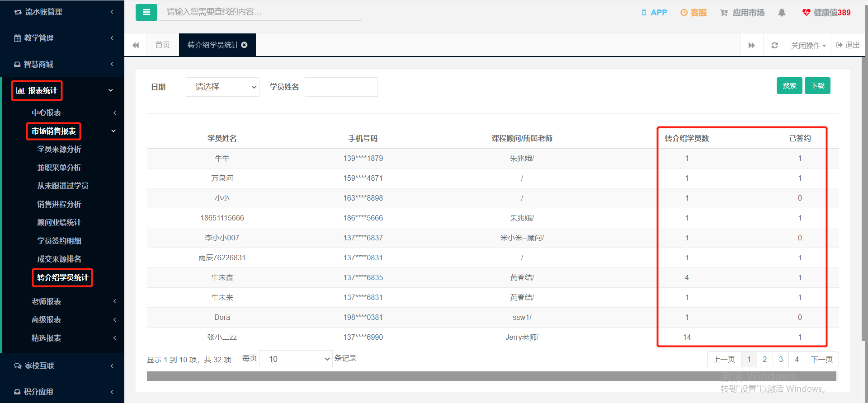Open 转介绍学员统计 sidebar item
Image resolution: width=868 pixels, height=403 pixels.
point(62,277)
